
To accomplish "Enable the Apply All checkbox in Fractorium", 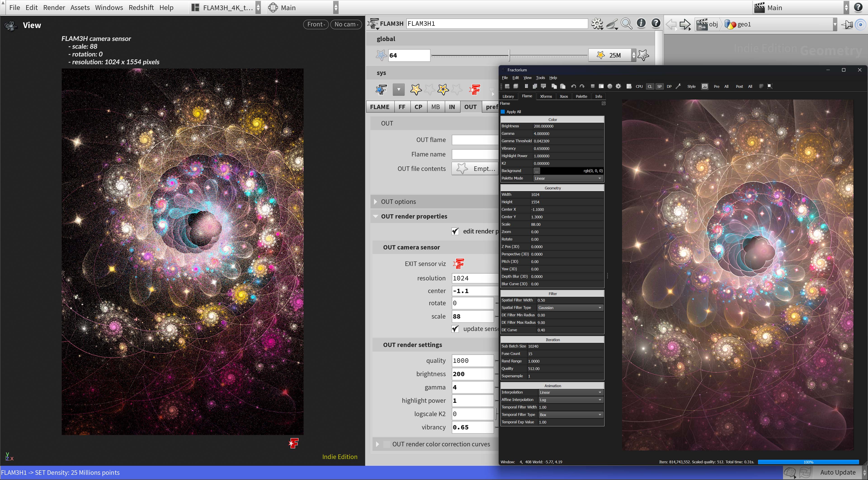I will tap(503, 111).
